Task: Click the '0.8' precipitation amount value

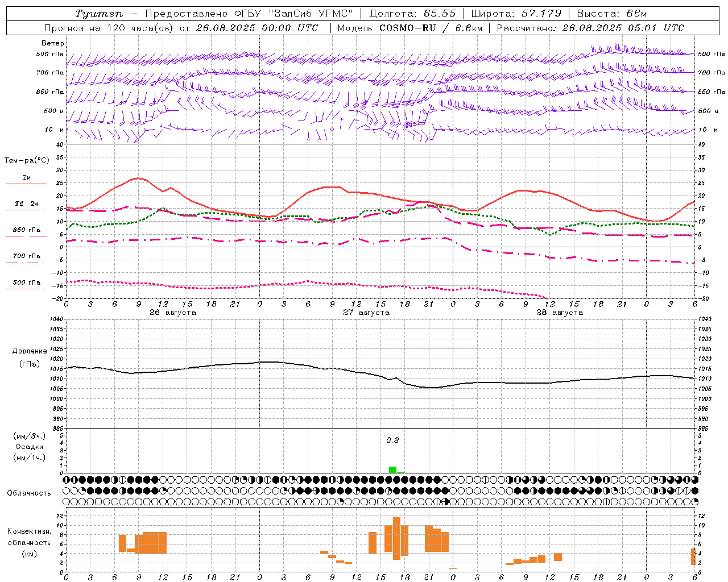Action: tap(392, 440)
